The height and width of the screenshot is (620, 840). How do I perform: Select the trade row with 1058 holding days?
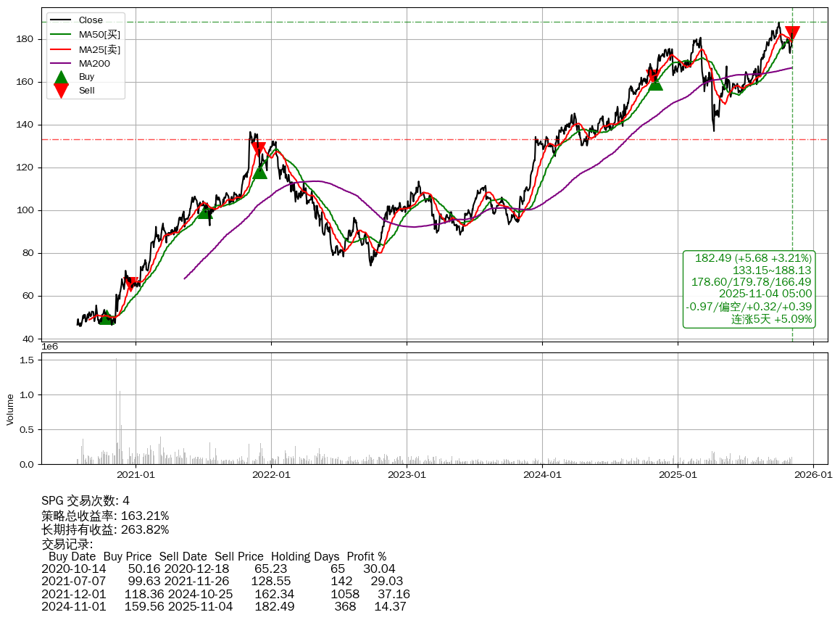click(x=225, y=594)
